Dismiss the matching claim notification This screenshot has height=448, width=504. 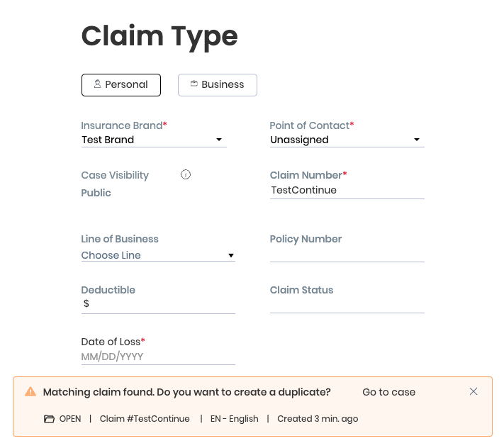click(474, 391)
